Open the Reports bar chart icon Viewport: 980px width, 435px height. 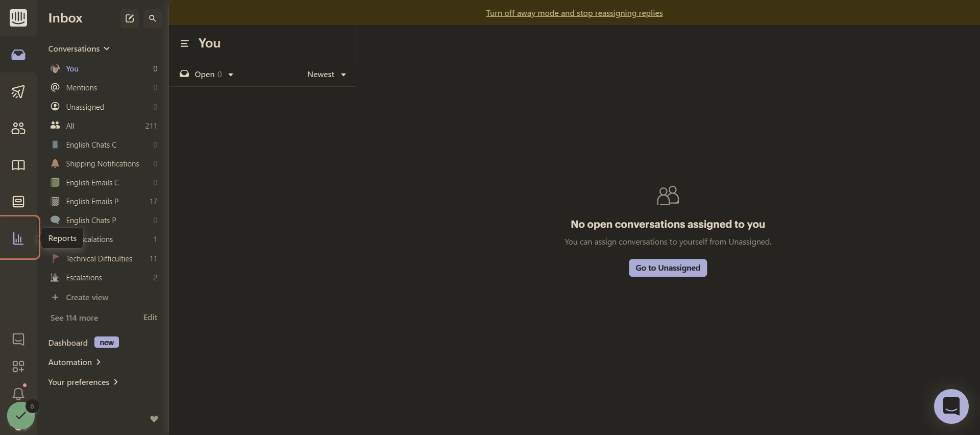tap(18, 238)
